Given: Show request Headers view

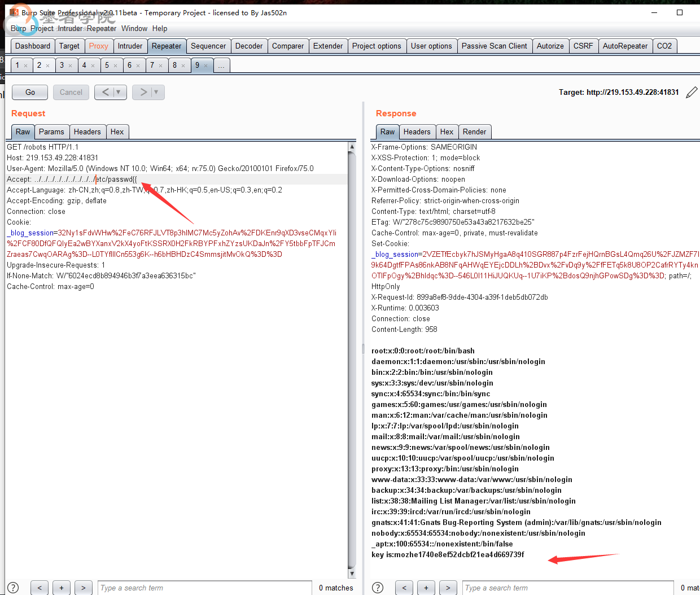Looking at the screenshot, I should [87, 132].
